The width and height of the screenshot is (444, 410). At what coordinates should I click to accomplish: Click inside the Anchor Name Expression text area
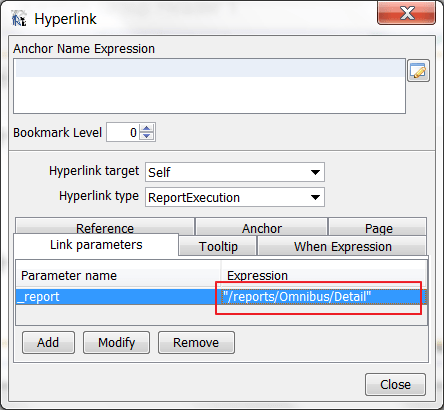click(209, 86)
